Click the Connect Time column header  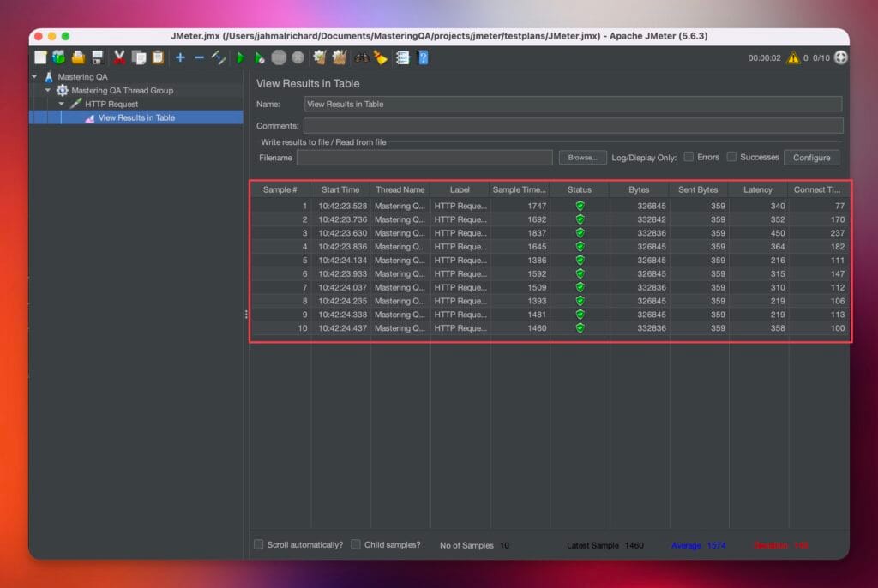[x=817, y=189]
